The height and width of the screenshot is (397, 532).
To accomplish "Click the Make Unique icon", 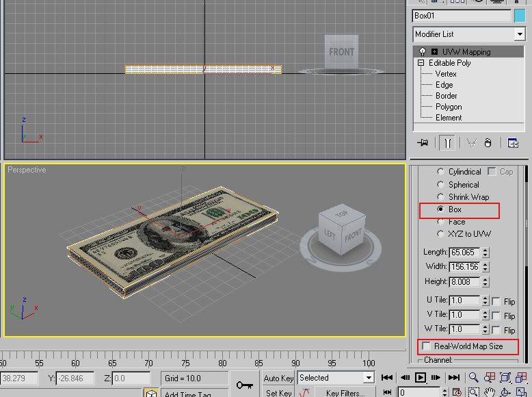I will (x=471, y=143).
